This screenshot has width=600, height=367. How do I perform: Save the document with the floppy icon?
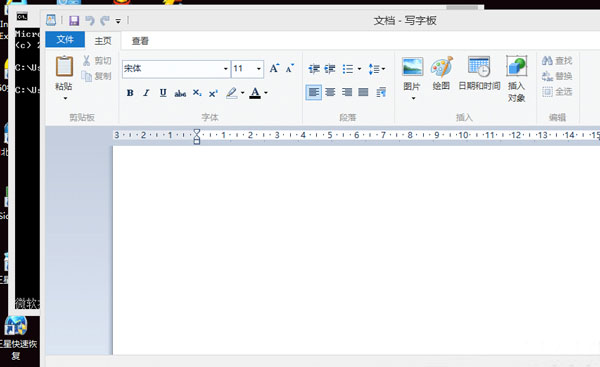(x=74, y=20)
